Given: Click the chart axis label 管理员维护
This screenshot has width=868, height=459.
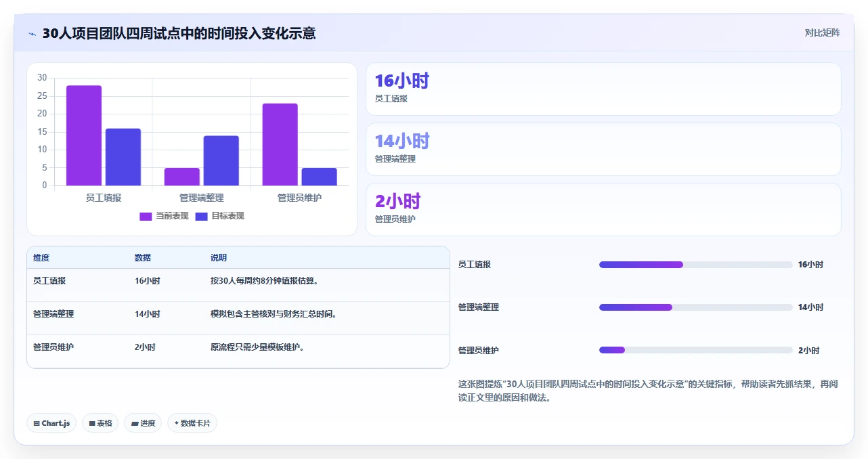Looking at the screenshot, I should (x=300, y=198).
